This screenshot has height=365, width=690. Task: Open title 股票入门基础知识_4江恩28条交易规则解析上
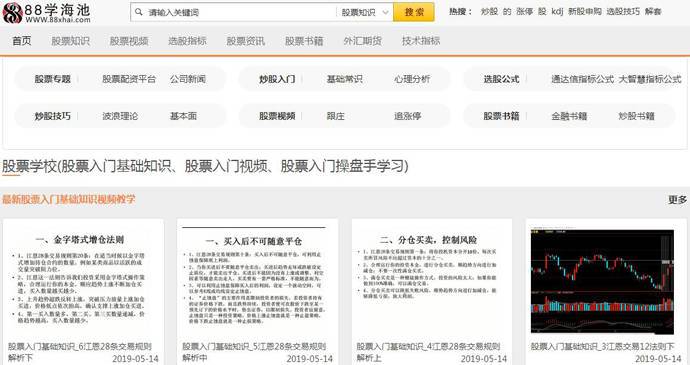[429, 352]
